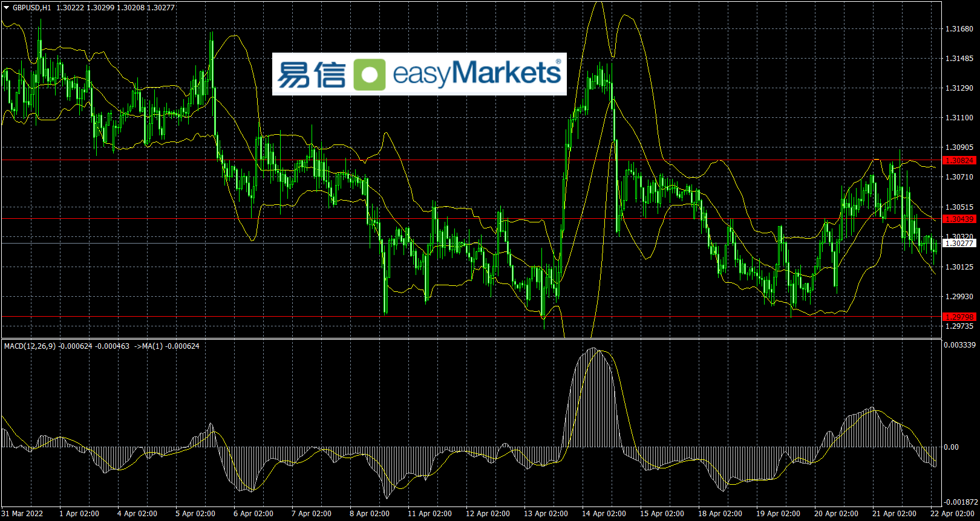Click the 5 Apr 02:00 time label
This screenshot has height=521, width=980.
coord(195,514)
